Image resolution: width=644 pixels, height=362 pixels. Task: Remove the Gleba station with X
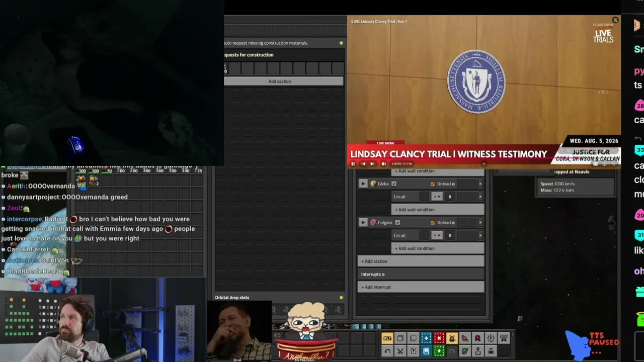click(x=480, y=184)
